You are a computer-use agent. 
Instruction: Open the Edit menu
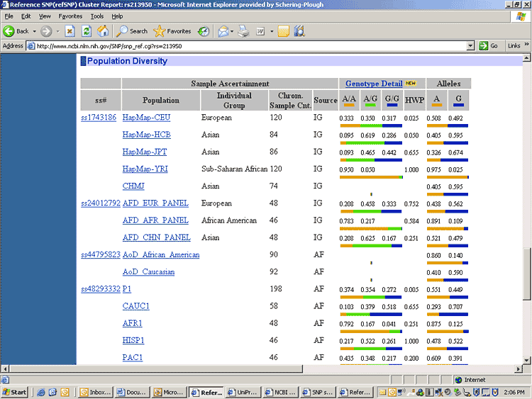coord(26,16)
